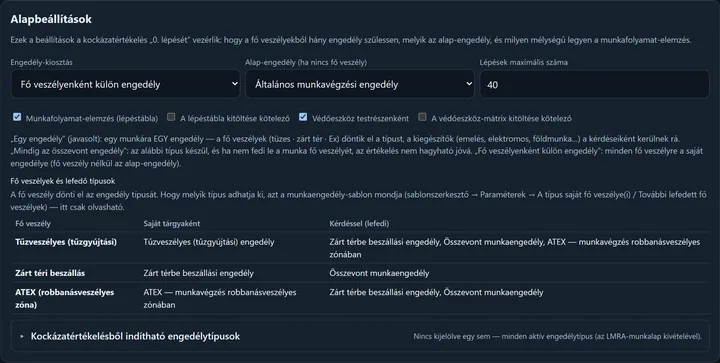
Task: Click the lone Összevont munkaengedély cell
Action: tap(379, 273)
